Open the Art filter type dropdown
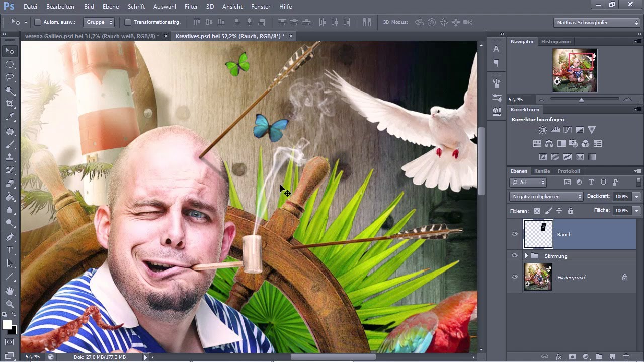The width and height of the screenshot is (644, 362). point(528,183)
